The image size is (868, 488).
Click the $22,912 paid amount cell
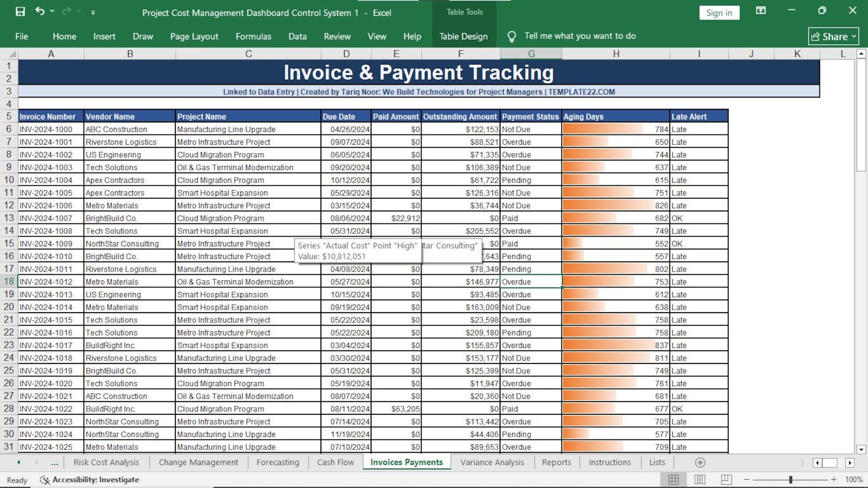click(x=396, y=218)
